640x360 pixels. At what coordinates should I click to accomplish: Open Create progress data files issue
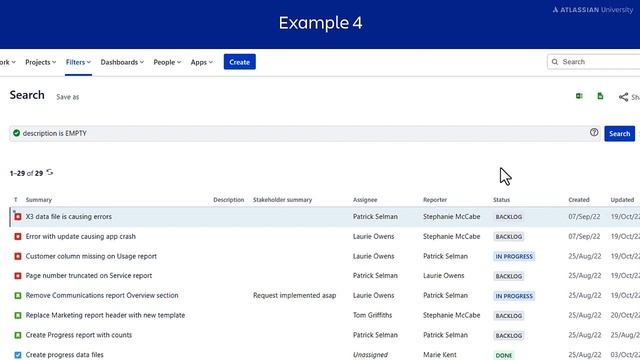click(x=64, y=355)
